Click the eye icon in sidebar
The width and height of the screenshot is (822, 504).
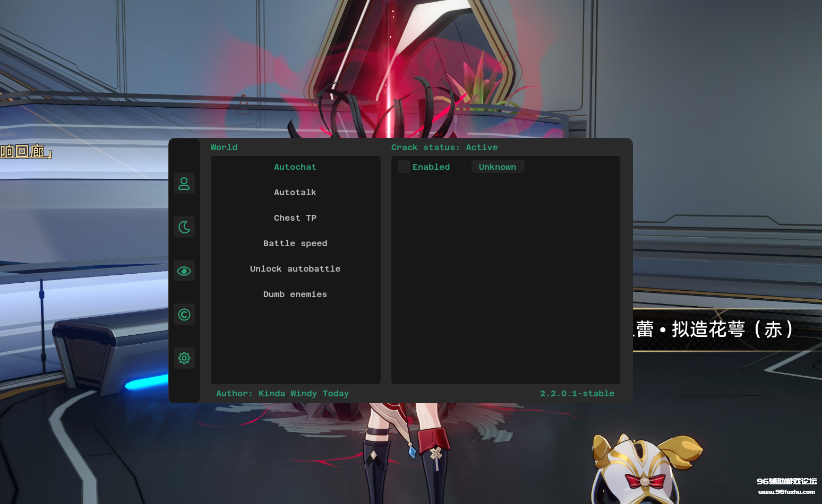pos(184,271)
